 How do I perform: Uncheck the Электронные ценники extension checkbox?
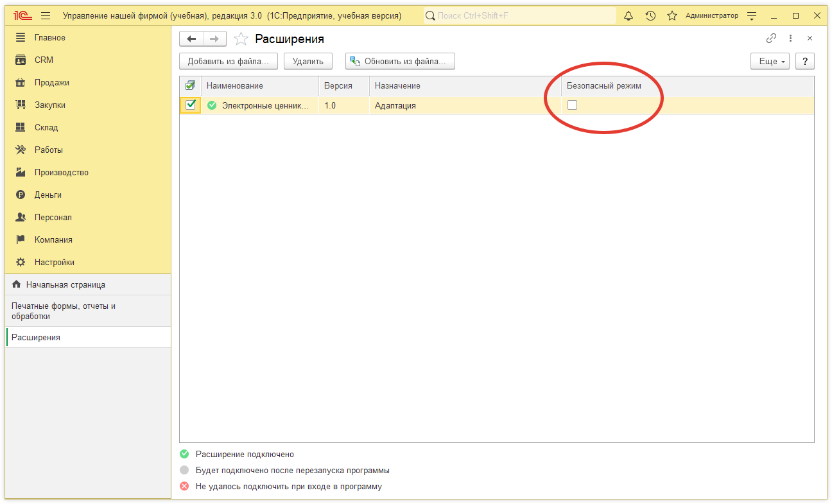point(191,105)
